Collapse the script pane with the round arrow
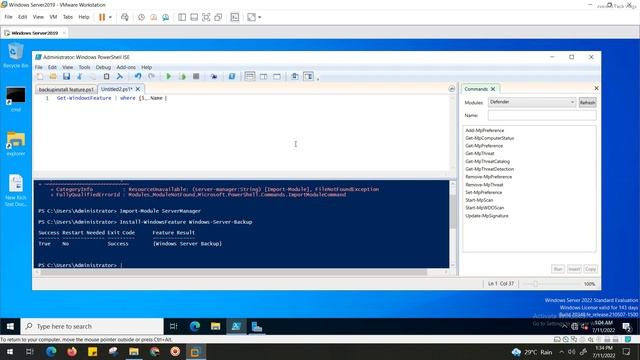Image resolution: width=640 pixels, height=360 pixels. 451,89
